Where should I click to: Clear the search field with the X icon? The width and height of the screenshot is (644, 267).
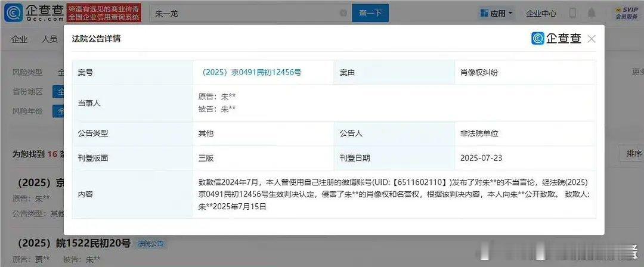click(343, 13)
